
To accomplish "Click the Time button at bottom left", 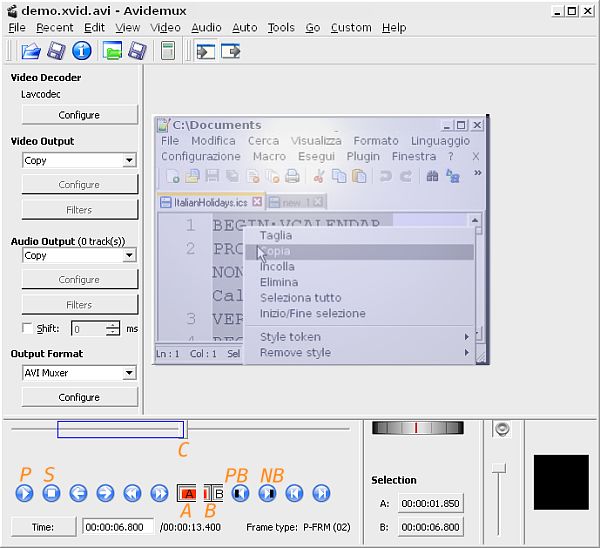I will 43,527.
